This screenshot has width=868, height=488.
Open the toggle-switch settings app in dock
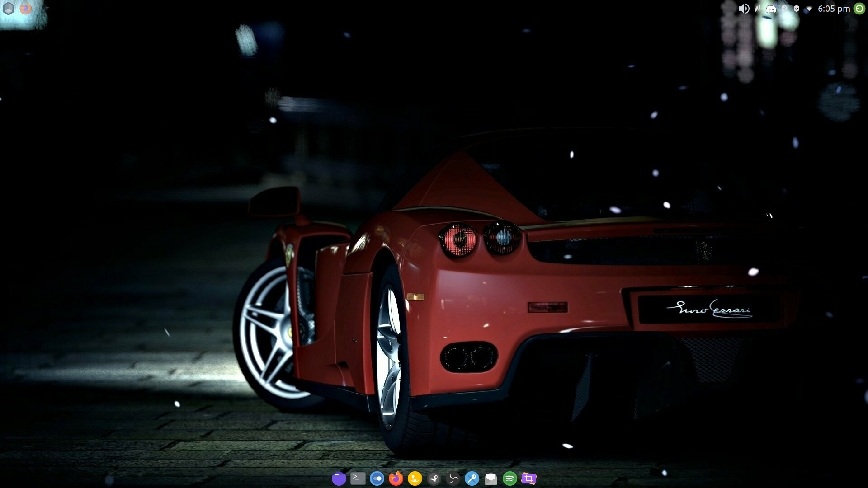(377, 478)
